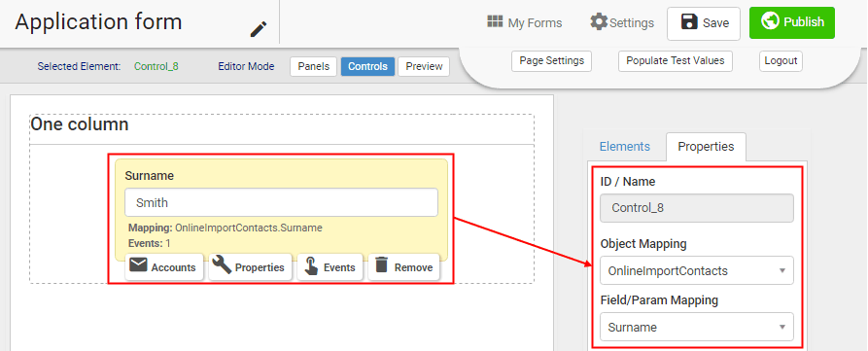Click the Surname input containing Smith
The width and height of the screenshot is (868, 351).
[x=281, y=202]
